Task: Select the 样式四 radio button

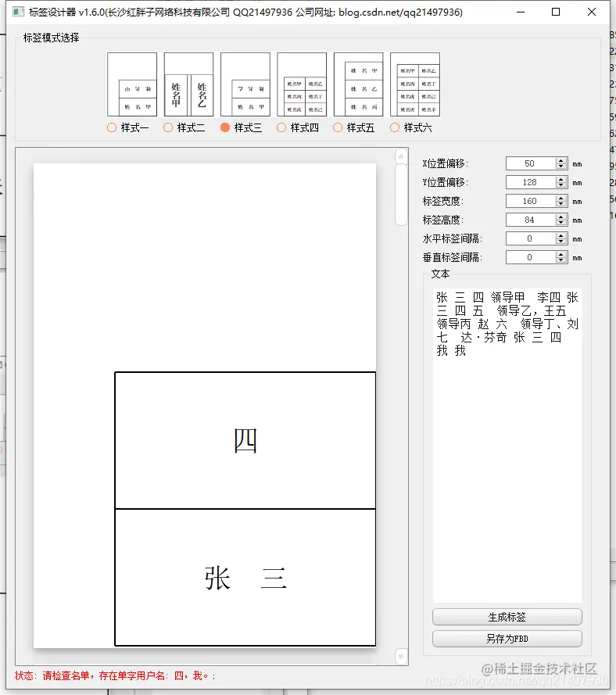Action: (x=297, y=127)
